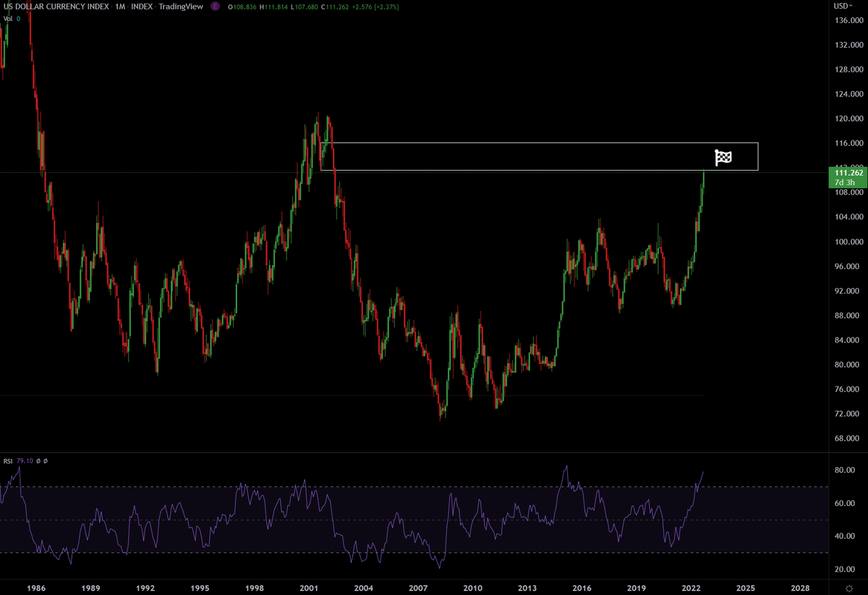
Task: Open chart settings gear icon at the corner
Action: [x=851, y=588]
